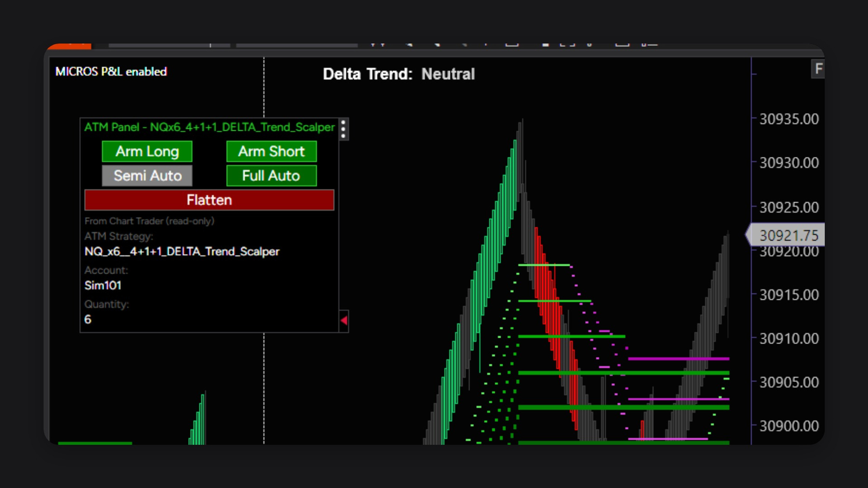Click the red Flatten button

pos(209,200)
